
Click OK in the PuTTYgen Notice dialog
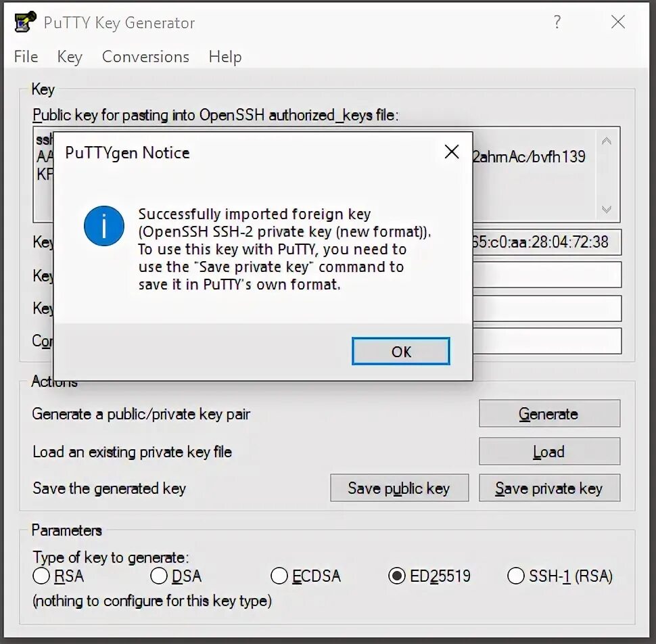(401, 351)
